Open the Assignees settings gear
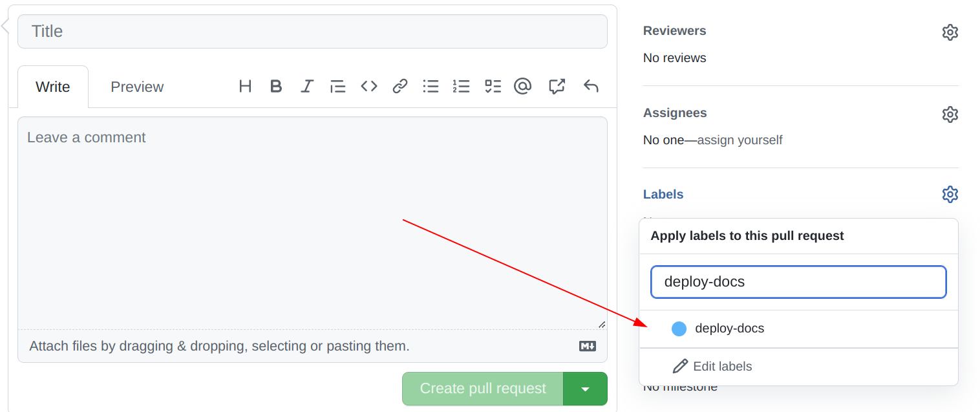 click(x=950, y=114)
